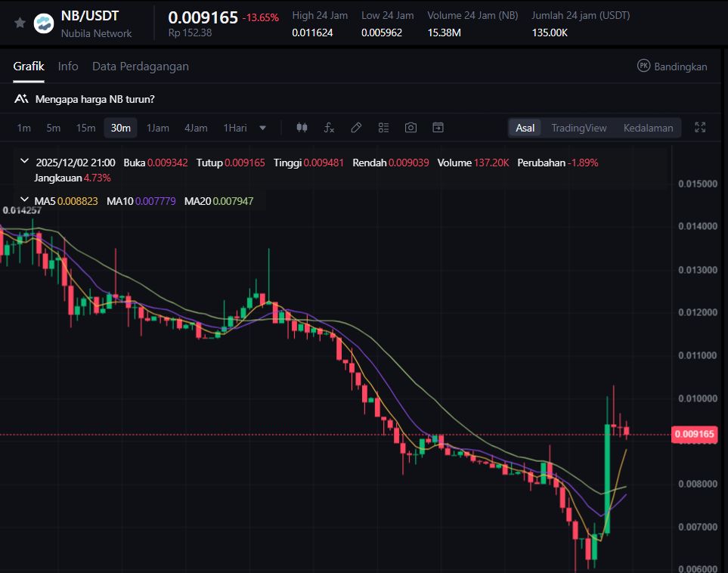Open the indicators (fx) icon
Viewport: 728px width, 573px height.
[x=329, y=128]
